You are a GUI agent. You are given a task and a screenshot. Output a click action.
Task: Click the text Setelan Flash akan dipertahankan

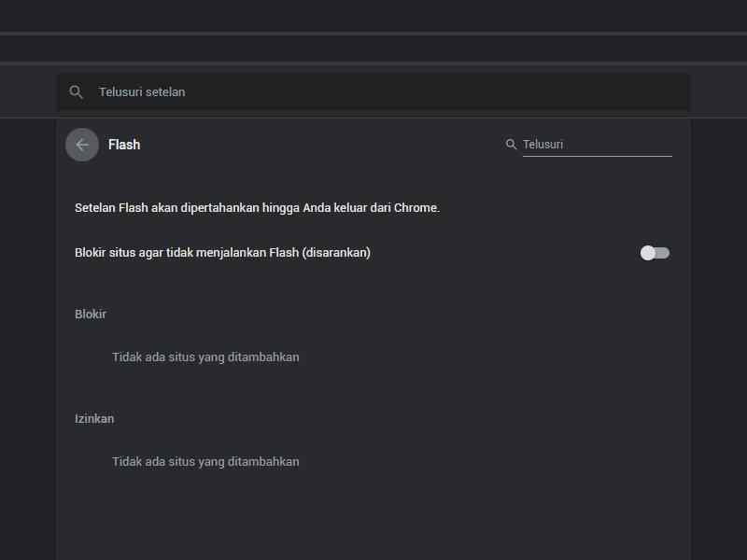tap(258, 208)
